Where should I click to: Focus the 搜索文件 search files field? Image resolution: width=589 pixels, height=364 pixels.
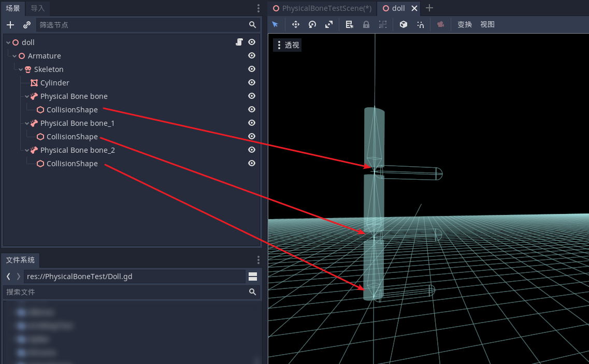(x=132, y=292)
